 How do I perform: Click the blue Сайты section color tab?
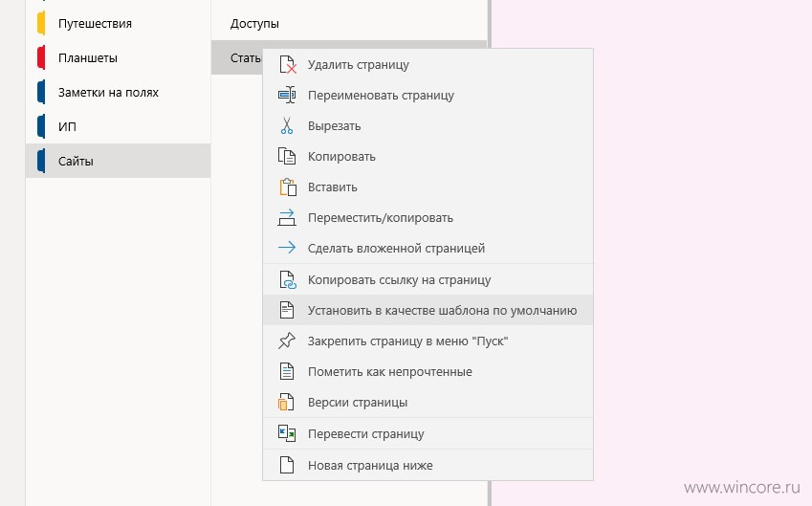41,161
